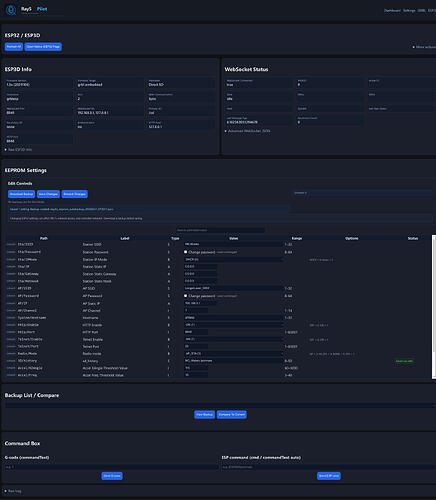Click the Refresh All button
Image resolution: width=436 pixels, height=500 pixels.
14,47
